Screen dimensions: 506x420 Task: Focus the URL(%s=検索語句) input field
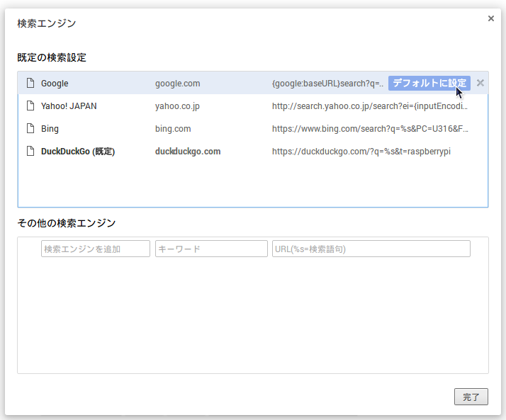point(371,249)
